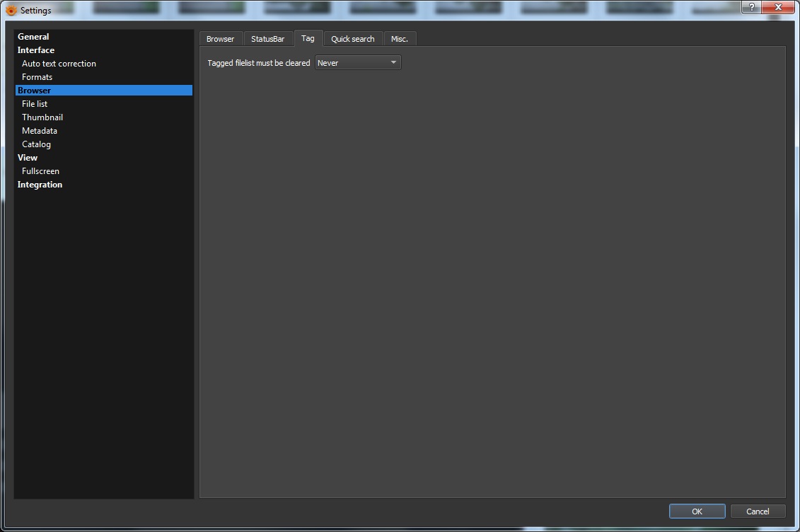Viewport: 800px width, 532px height.
Task: Cancel the settings dialog
Action: pyautogui.click(x=758, y=511)
